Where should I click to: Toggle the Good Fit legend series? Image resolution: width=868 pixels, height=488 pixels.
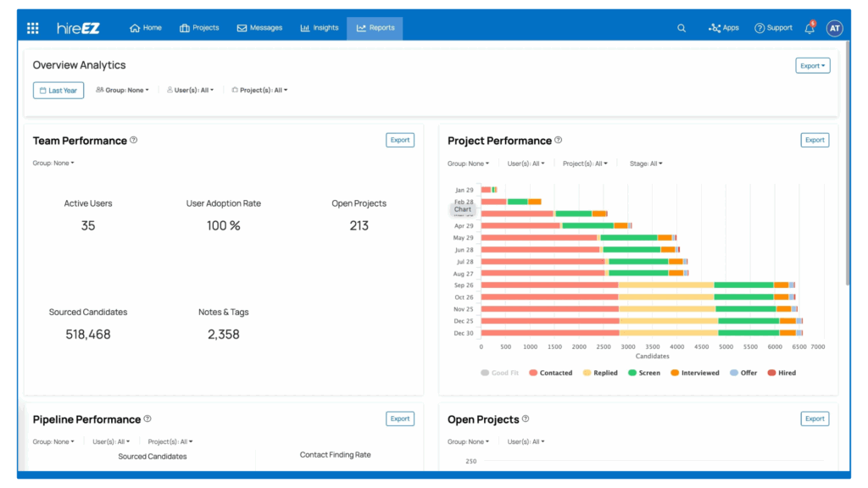click(499, 373)
